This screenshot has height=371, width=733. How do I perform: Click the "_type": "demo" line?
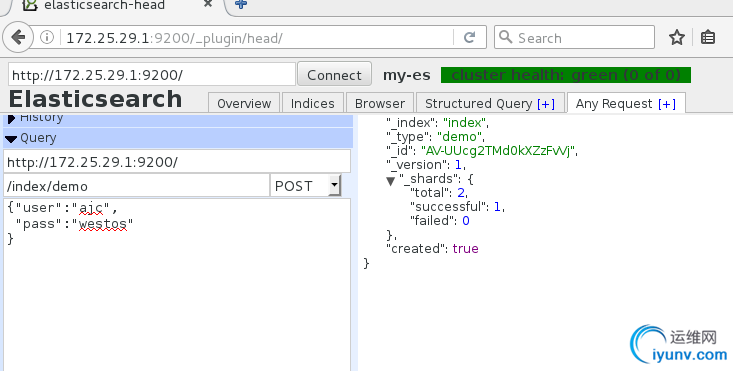435,136
